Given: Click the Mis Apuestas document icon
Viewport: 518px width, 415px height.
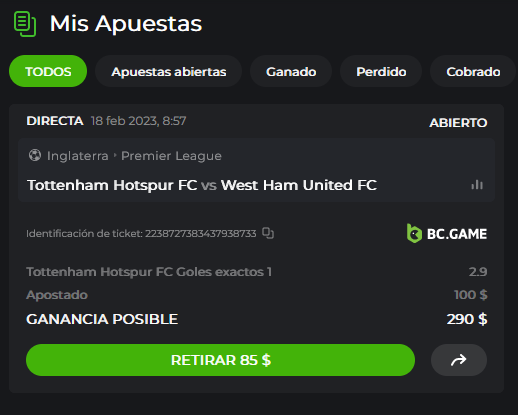Looking at the screenshot, I should (25, 24).
